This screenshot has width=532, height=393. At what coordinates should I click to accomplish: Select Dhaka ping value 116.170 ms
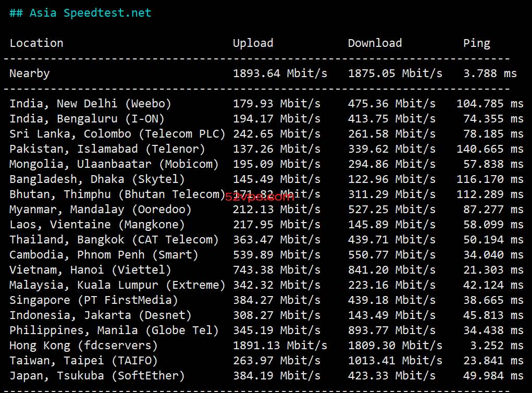pos(490,179)
